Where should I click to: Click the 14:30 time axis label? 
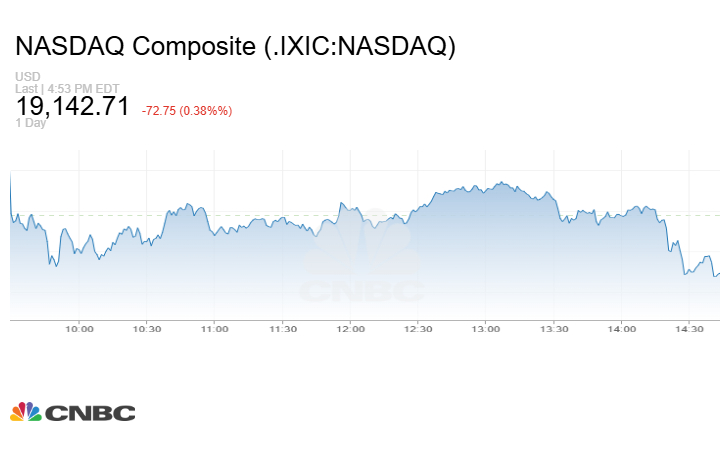point(689,329)
